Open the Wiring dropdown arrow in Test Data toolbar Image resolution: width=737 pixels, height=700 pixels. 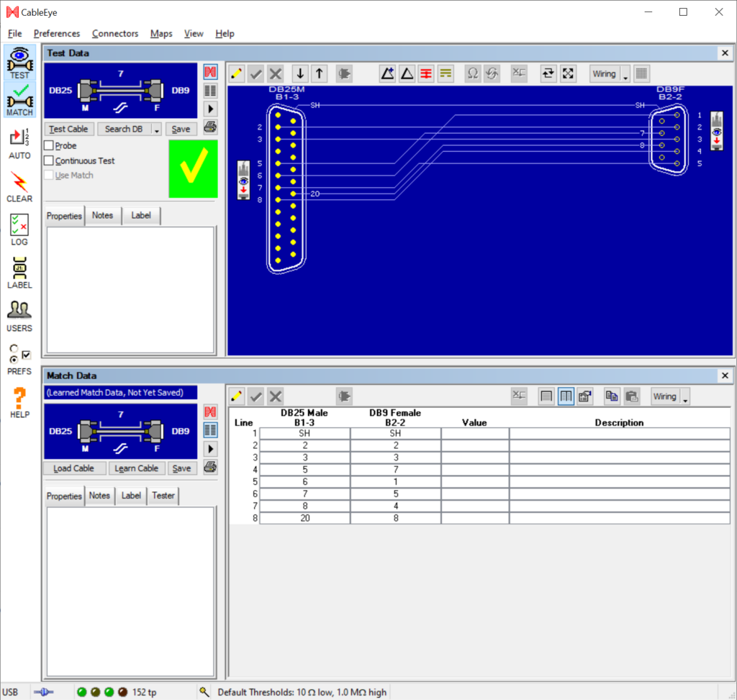pos(625,74)
